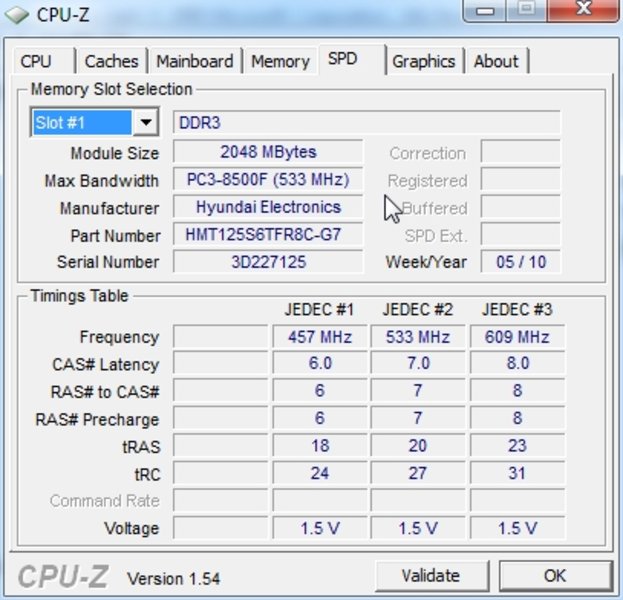Click the Part Number label
Image resolution: width=623 pixels, height=600 pixels.
116,236
